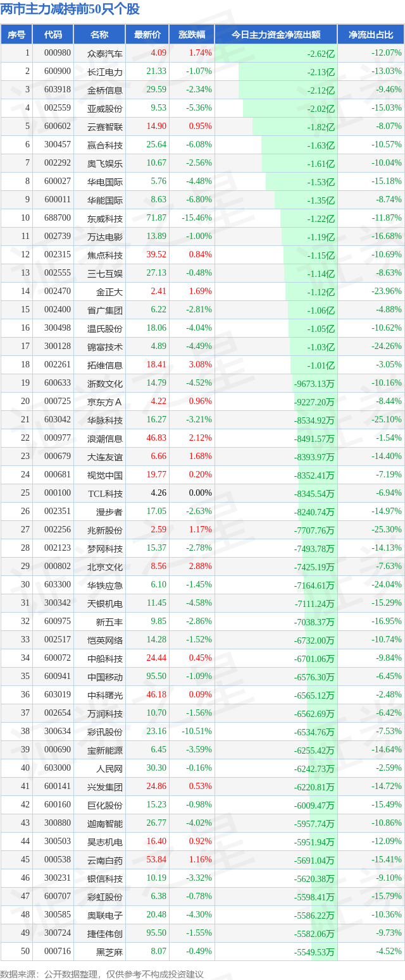This screenshot has width=405, height=980.
Task: Select stock name 奥飞娱乐
Action: [104, 163]
